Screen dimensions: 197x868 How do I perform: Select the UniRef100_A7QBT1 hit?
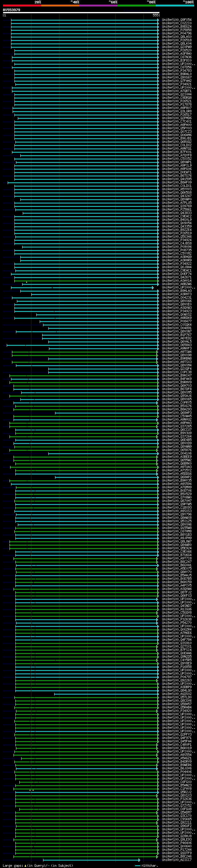point(177,91)
